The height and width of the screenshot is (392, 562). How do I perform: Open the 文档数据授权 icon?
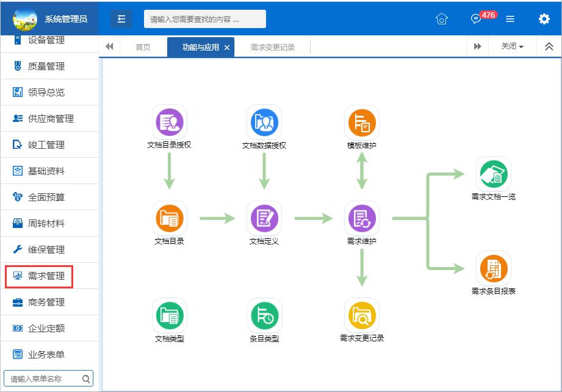click(264, 123)
